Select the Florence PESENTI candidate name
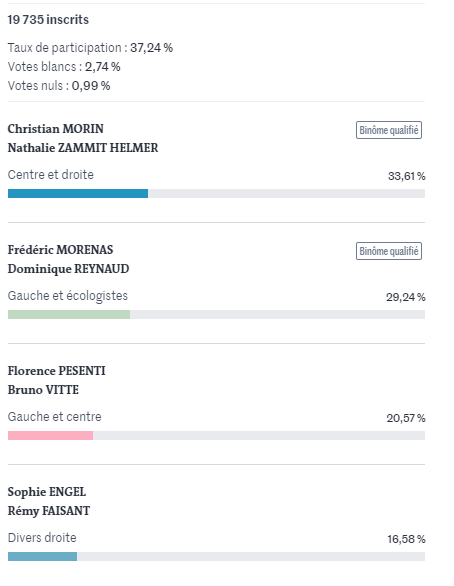454x586 pixels. [56, 371]
